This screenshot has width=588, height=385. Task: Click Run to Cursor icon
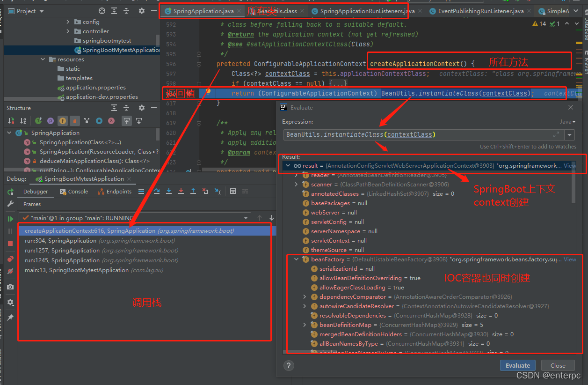point(218,191)
